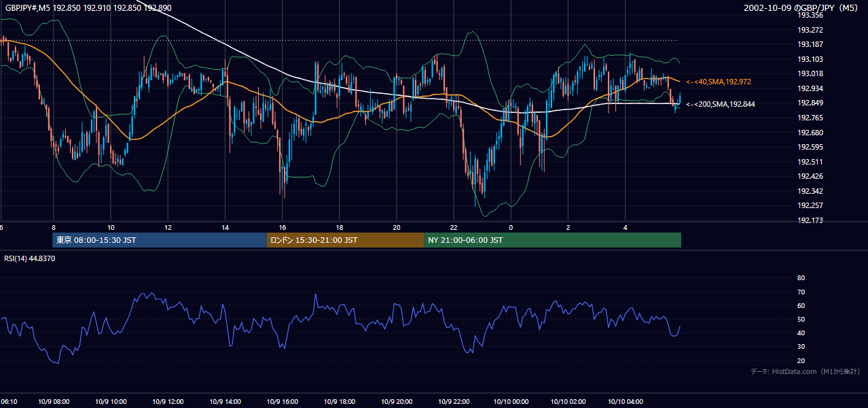
Task: Click bottom time label 10/9 12:00
Action: point(169,402)
